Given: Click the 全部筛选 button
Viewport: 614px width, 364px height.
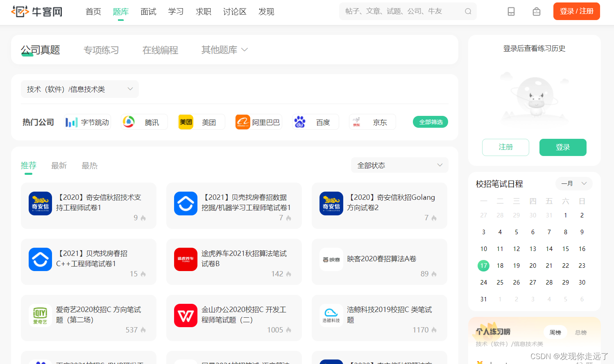Looking at the screenshot, I should 430,122.
